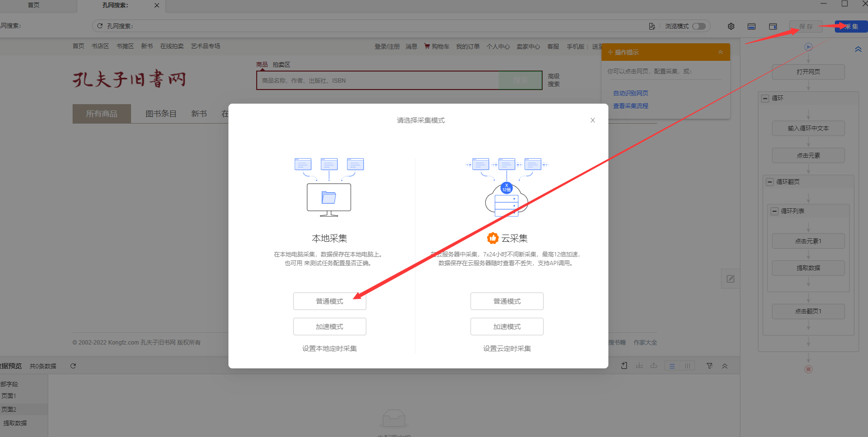868x437 pixels.
Task: Click 我的订单 link
Action: (468, 47)
